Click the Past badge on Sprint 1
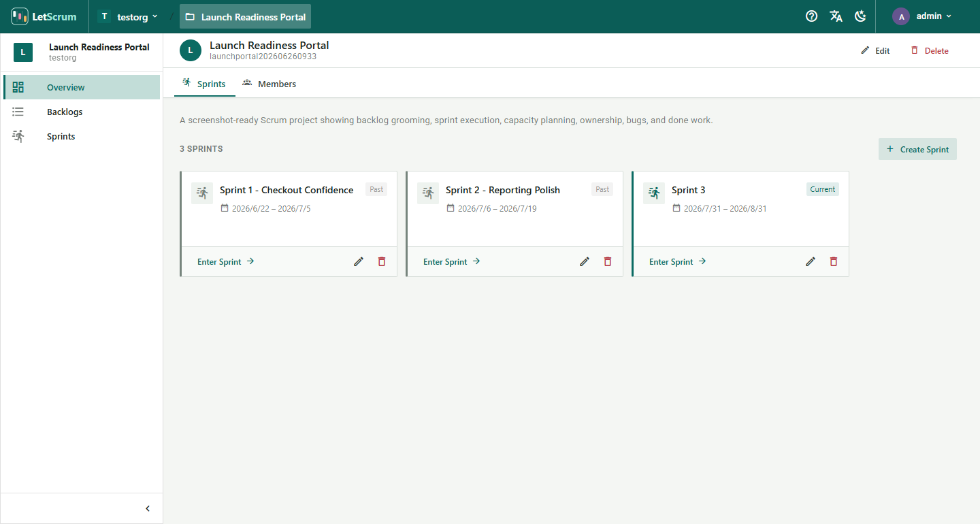Screen dimensions: 980x524 (376, 189)
